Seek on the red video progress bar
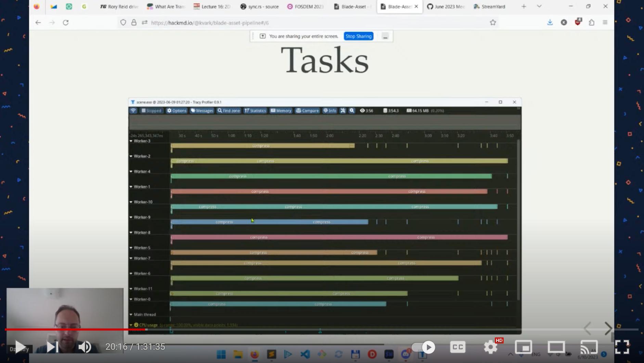 pyautogui.click(x=75, y=330)
